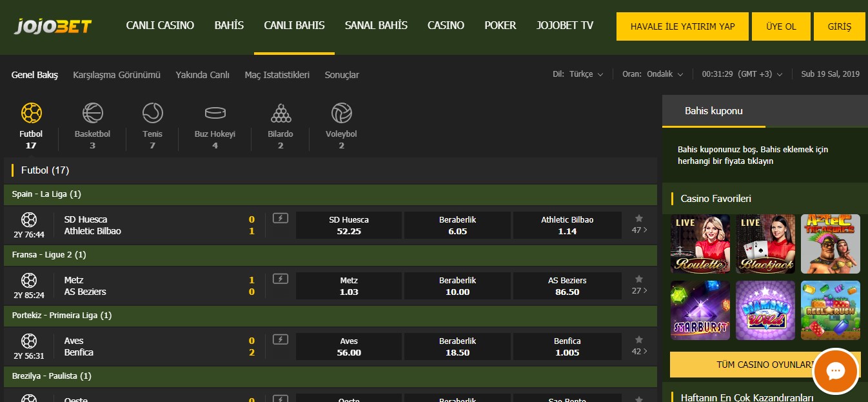Collapse the Portekiz - Primeira Liga section

[x=330, y=316]
